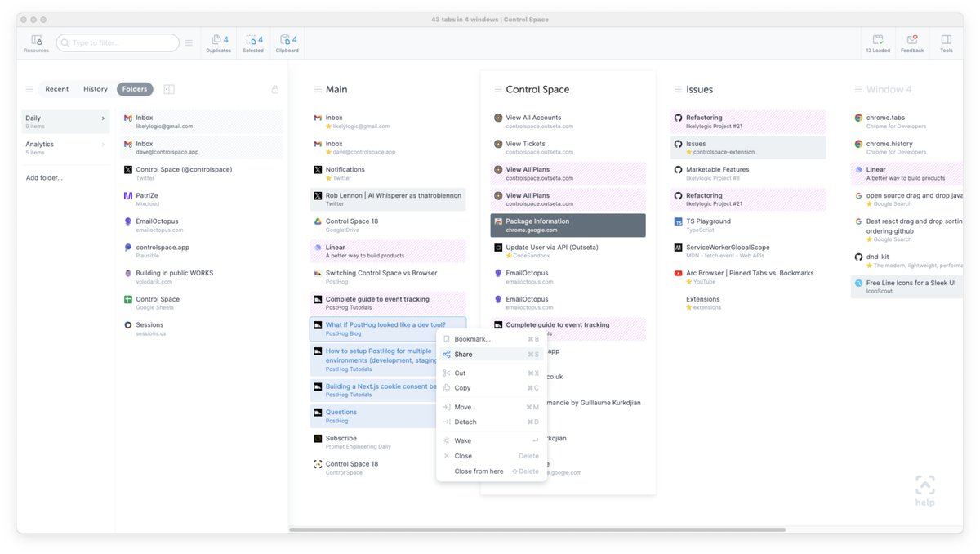
Task: Choose Wake in the context menu
Action: pos(492,441)
